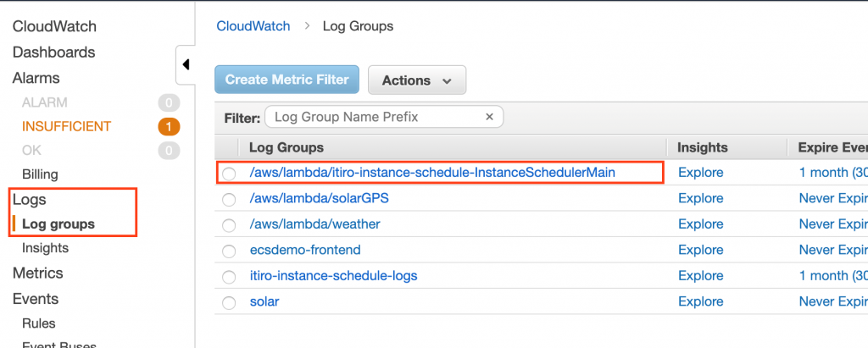Click the Create Metric Filter button
The image size is (868, 348).
pyautogui.click(x=287, y=80)
